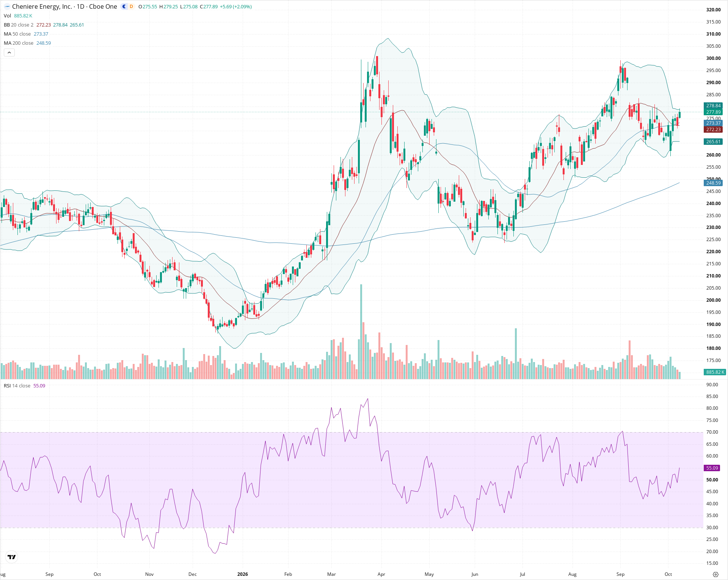Click the 248.59 MA 200 price label

coord(714,183)
